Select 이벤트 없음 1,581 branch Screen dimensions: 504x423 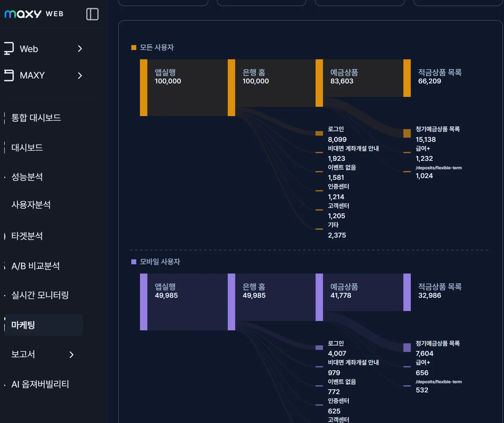click(x=319, y=171)
